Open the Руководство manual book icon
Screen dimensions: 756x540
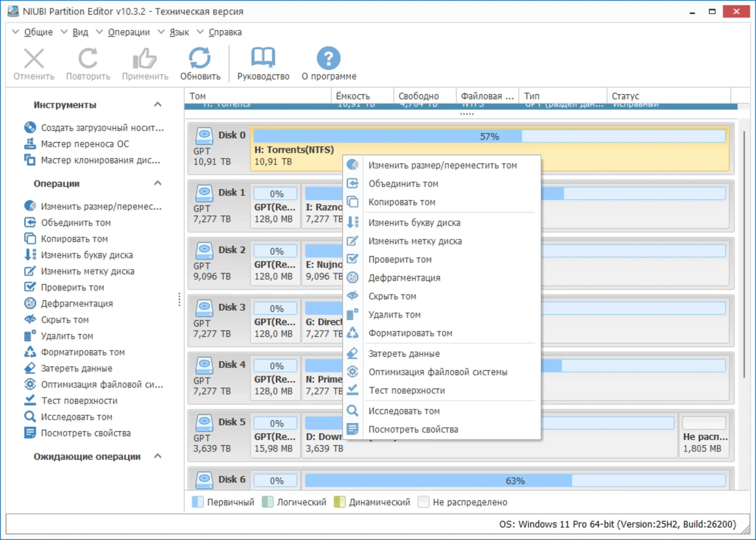[263, 58]
